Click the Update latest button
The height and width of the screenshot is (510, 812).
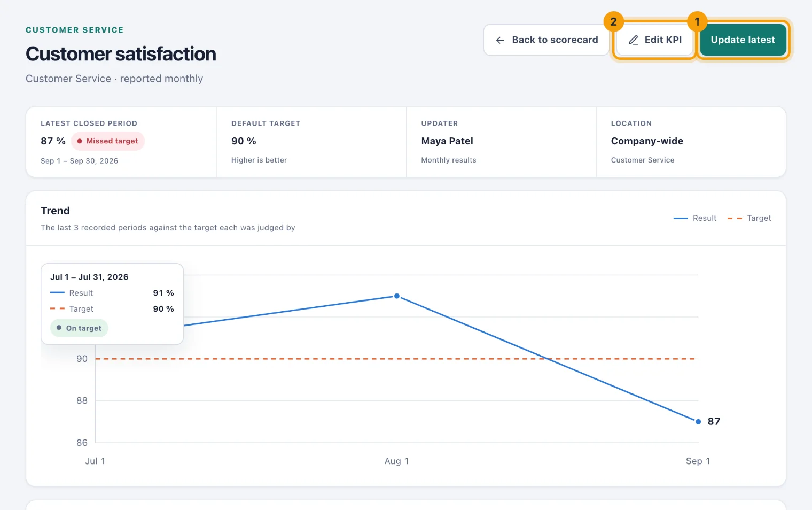coord(743,40)
